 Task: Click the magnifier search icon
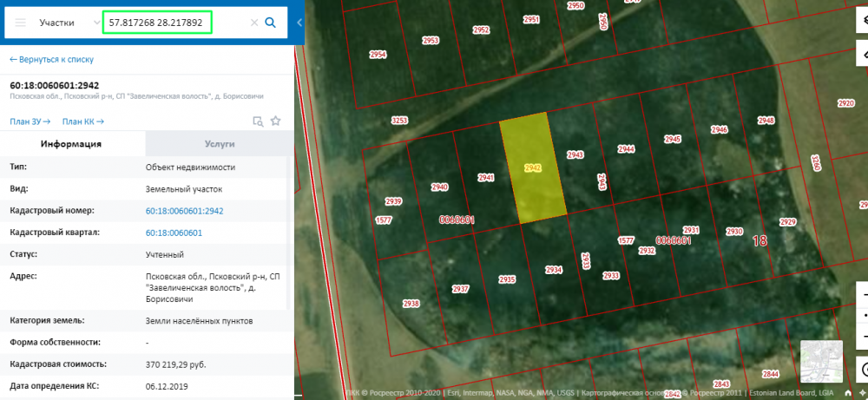[271, 23]
